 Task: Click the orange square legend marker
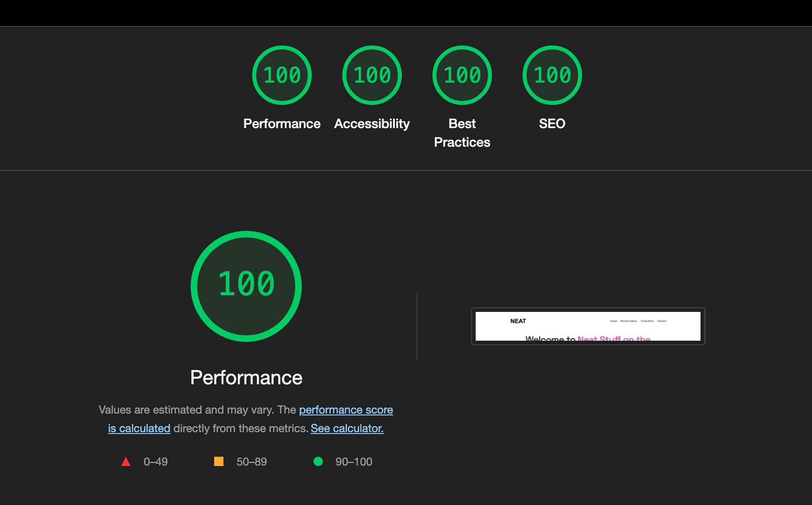pos(220,461)
